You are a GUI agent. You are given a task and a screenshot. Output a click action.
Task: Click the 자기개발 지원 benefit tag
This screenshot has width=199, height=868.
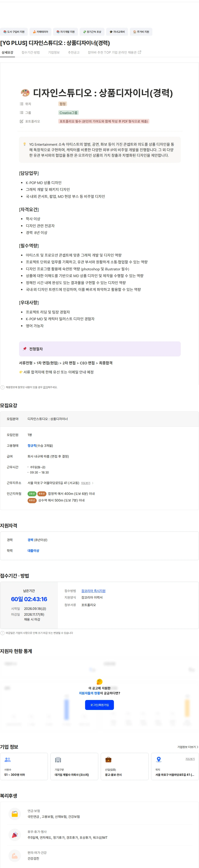(66, 32)
